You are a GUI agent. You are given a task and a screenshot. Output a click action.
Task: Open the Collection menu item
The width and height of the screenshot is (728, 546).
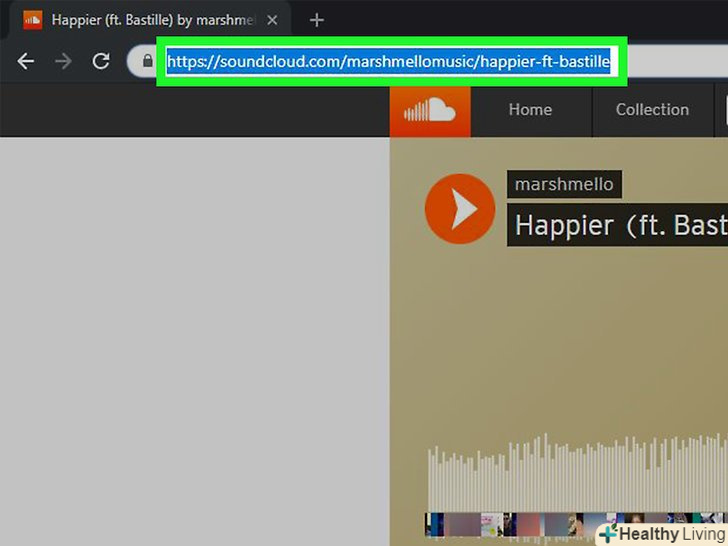(x=652, y=110)
